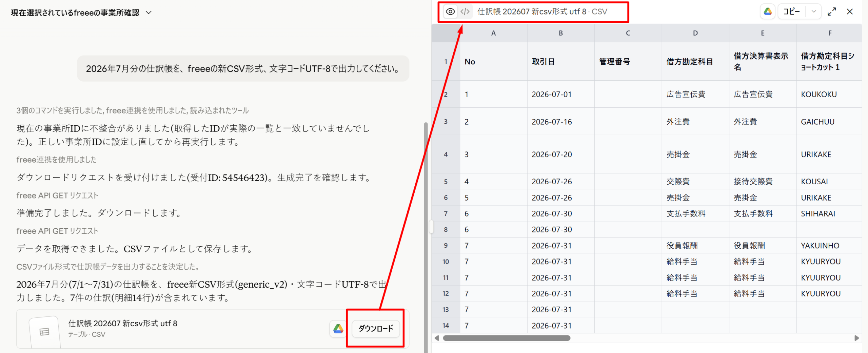Click the date cell 2026-07-16

pyautogui.click(x=561, y=122)
